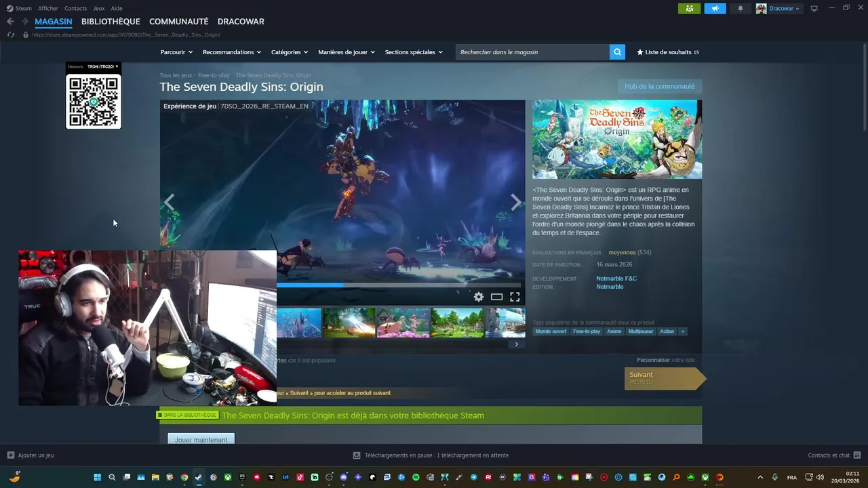Click the Personnaliser votre liste link

[666, 360]
